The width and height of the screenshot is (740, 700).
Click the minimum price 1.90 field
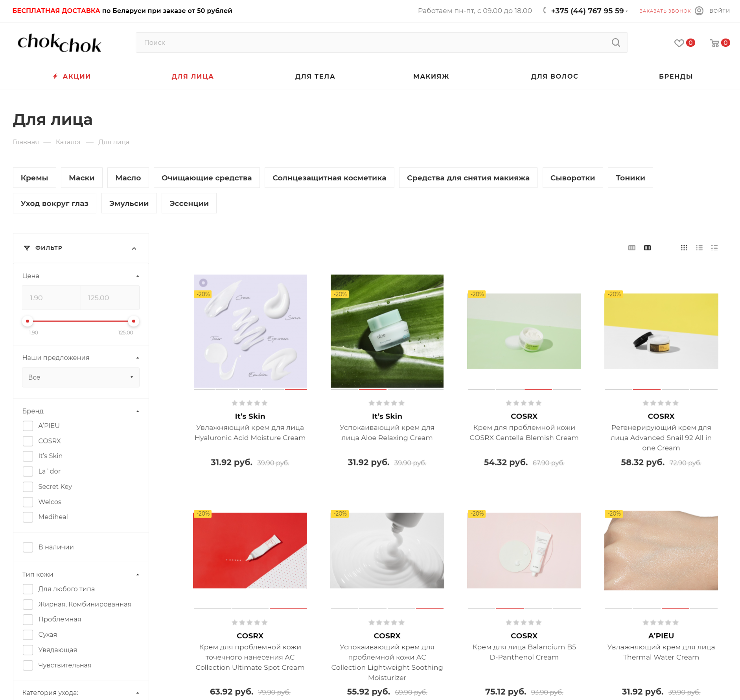(52, 298)
